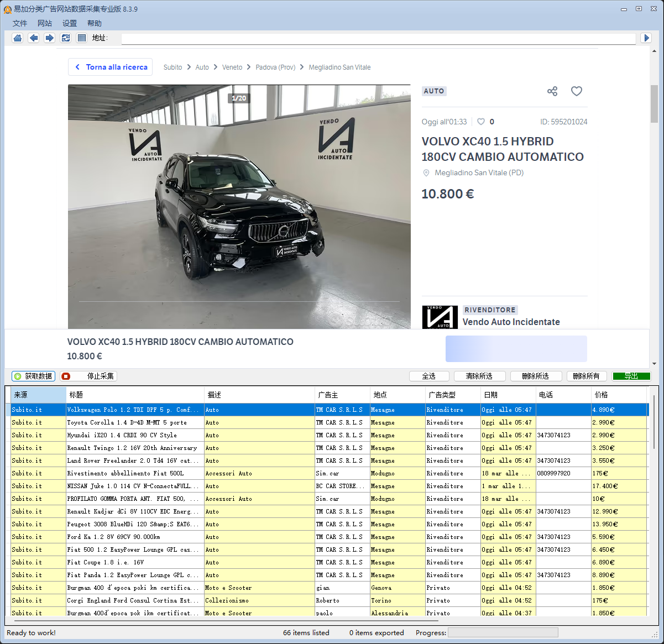Click the Torna alla ricerca link

(x=111, y=67)
